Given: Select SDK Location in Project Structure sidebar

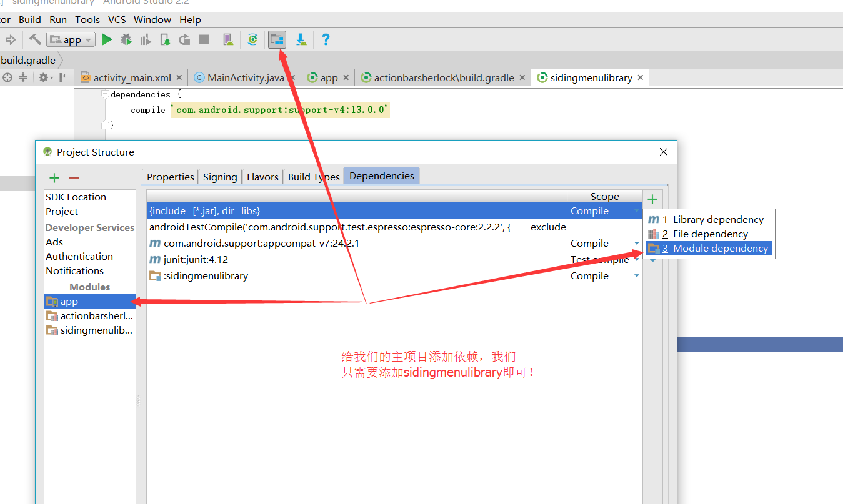Looking at the screenshot, I should (76, 197).
